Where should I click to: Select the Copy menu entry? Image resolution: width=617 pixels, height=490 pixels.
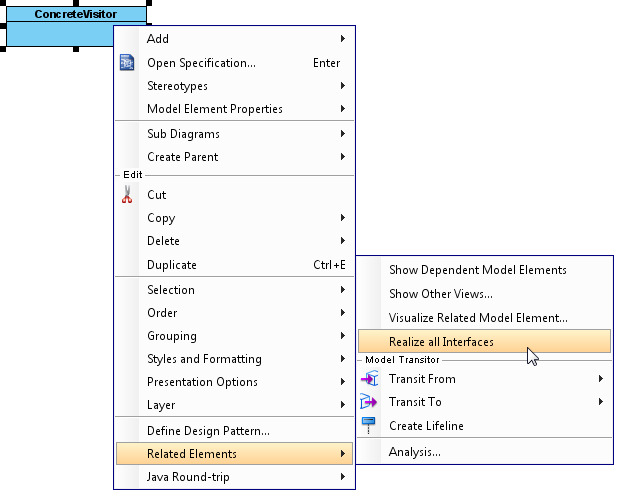point(235,218)
